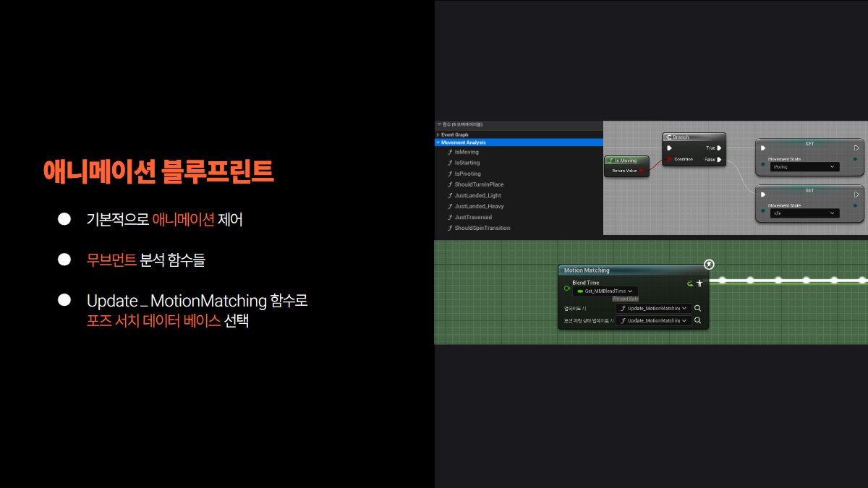868x488 pixels.
Task: Click the 기본적으로 애니메이션 제어 bullet text
Action: pos(164,220)
